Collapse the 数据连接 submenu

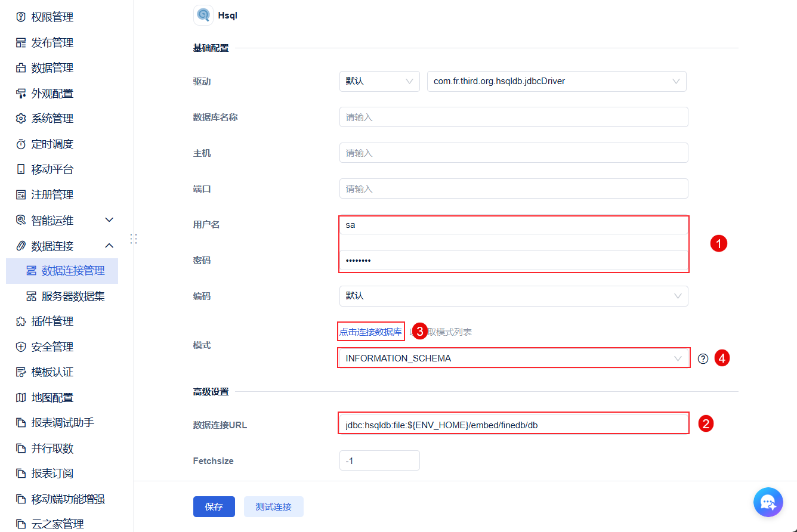point(109,246)
